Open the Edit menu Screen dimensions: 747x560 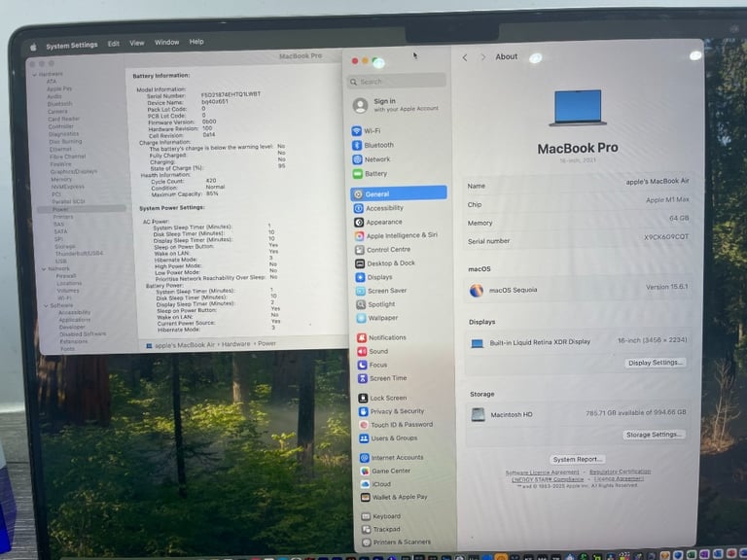114,44
